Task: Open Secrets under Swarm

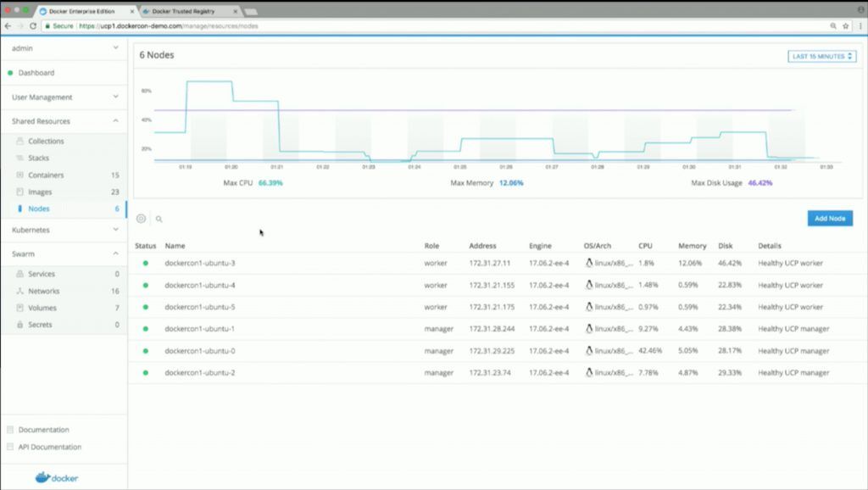Action: point(40,325)
